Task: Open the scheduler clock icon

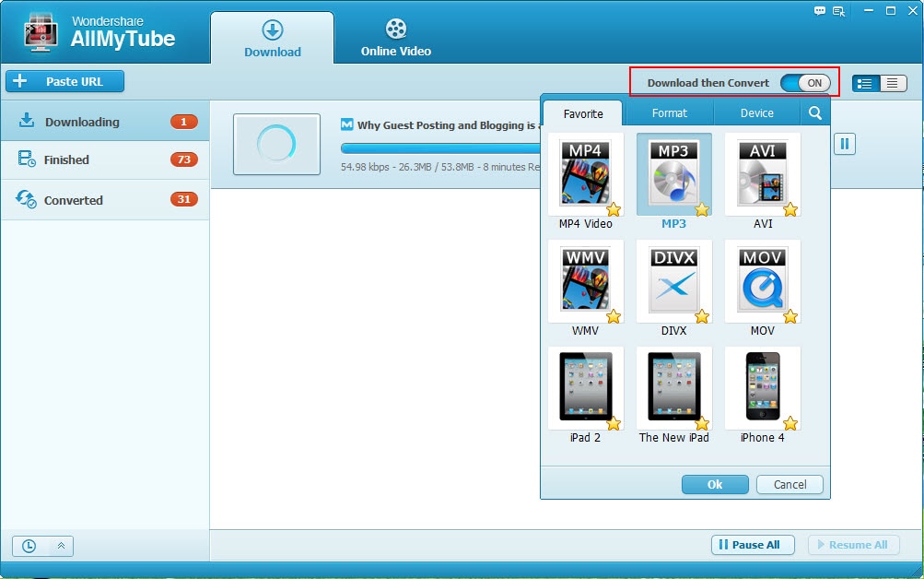Action: click(x=29, y=546)
